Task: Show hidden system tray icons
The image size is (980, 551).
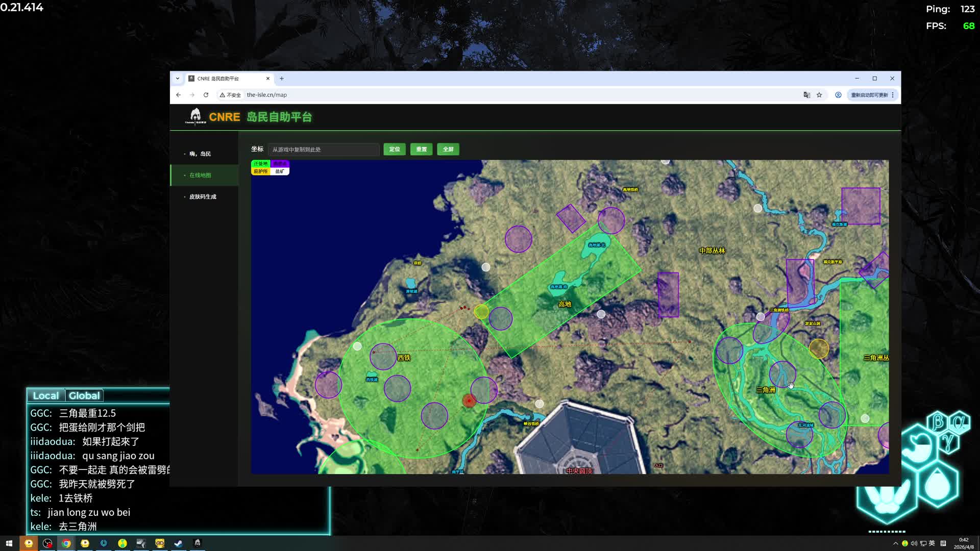Action: [x=895, y=543]
